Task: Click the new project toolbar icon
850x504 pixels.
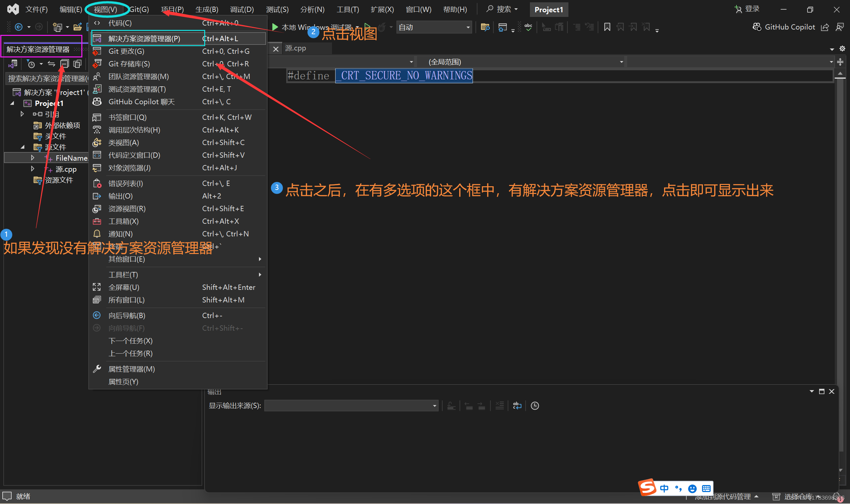Action: pyautogui.click(x=57, y=27)
